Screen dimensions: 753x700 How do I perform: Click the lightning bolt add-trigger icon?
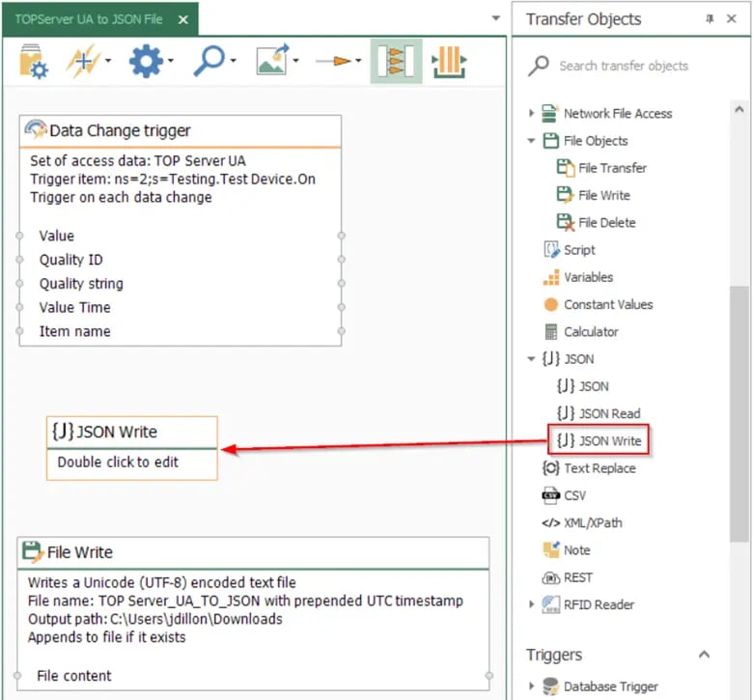[x=81, y=62]
